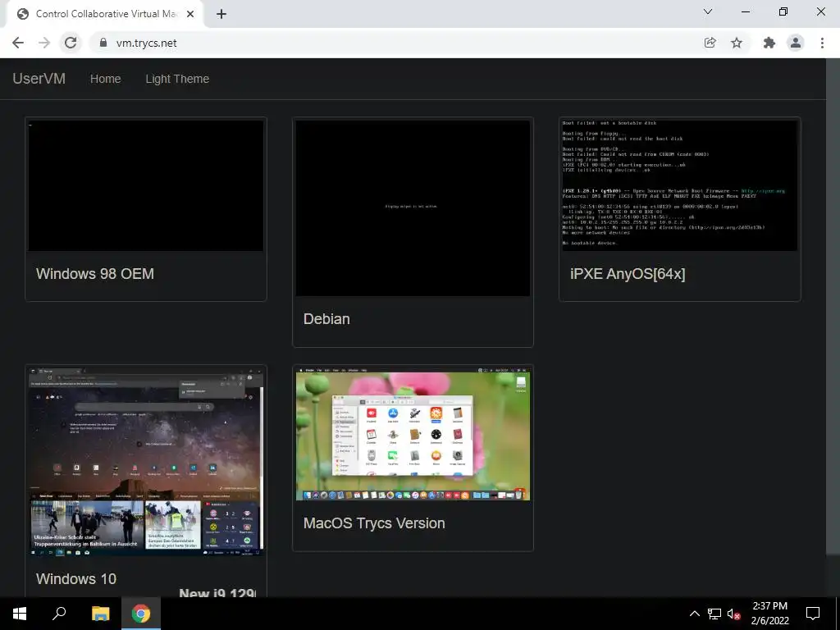Viewport: 840px width, 630px height.
Task: Click the UserVM brand link
Action: click(39, 78)
